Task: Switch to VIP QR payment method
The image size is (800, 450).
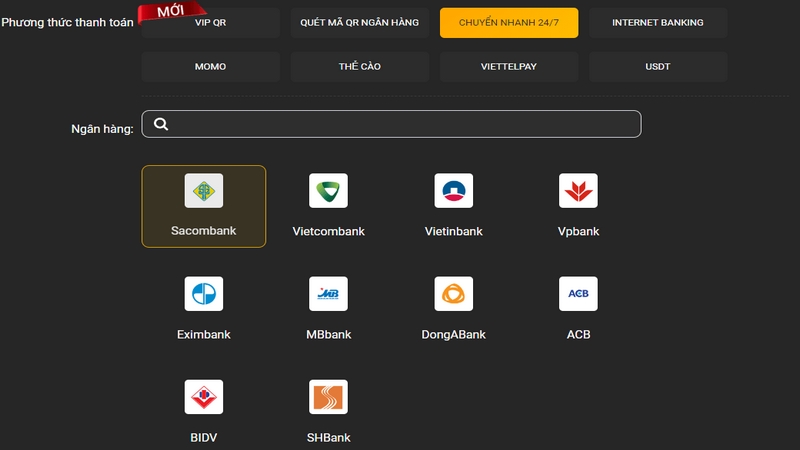Action: [x=210, y=22]
